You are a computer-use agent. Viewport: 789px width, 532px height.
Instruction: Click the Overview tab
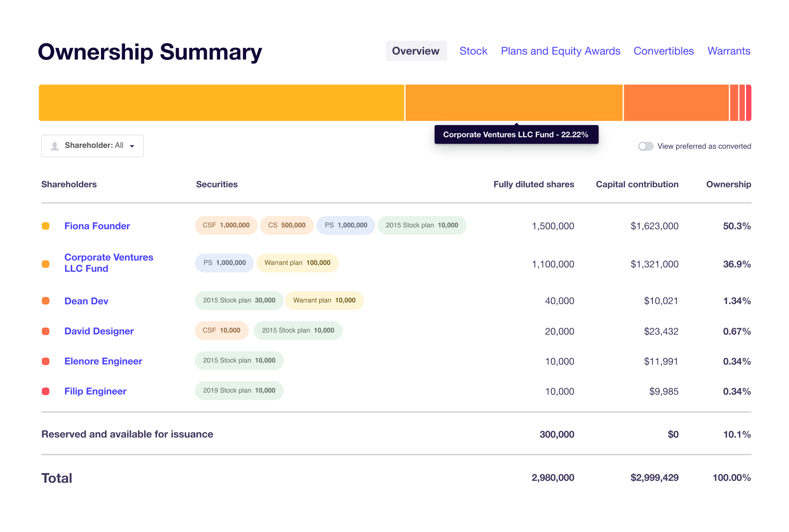click(x=416, y=51)
